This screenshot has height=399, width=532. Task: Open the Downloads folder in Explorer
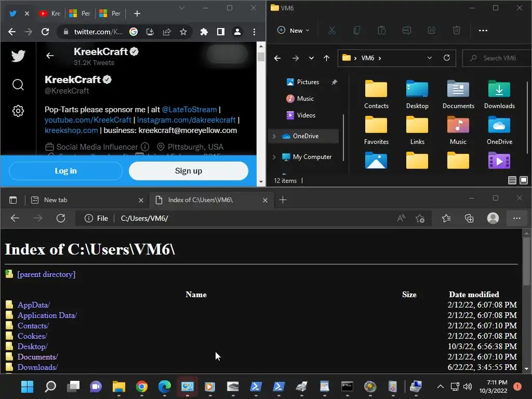click(499, 95)
